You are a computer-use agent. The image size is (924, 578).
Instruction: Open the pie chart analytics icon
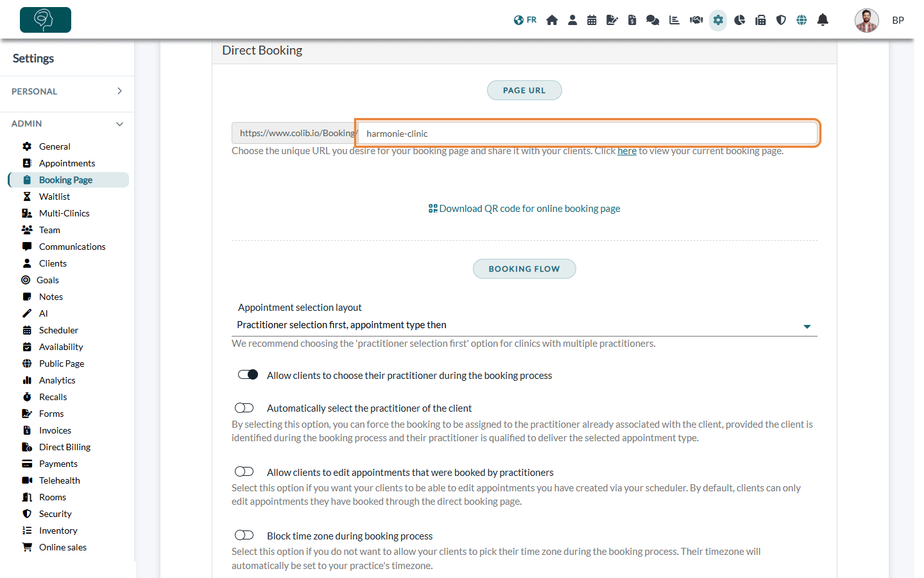[739, 20]
